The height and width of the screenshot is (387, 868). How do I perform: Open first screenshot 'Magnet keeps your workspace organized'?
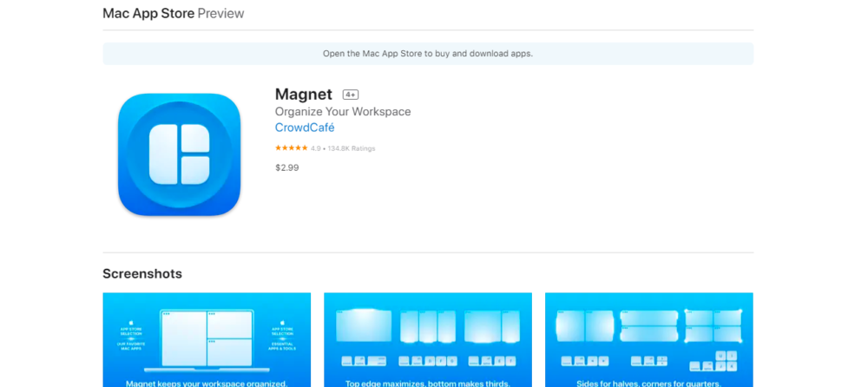coord(207,339)
